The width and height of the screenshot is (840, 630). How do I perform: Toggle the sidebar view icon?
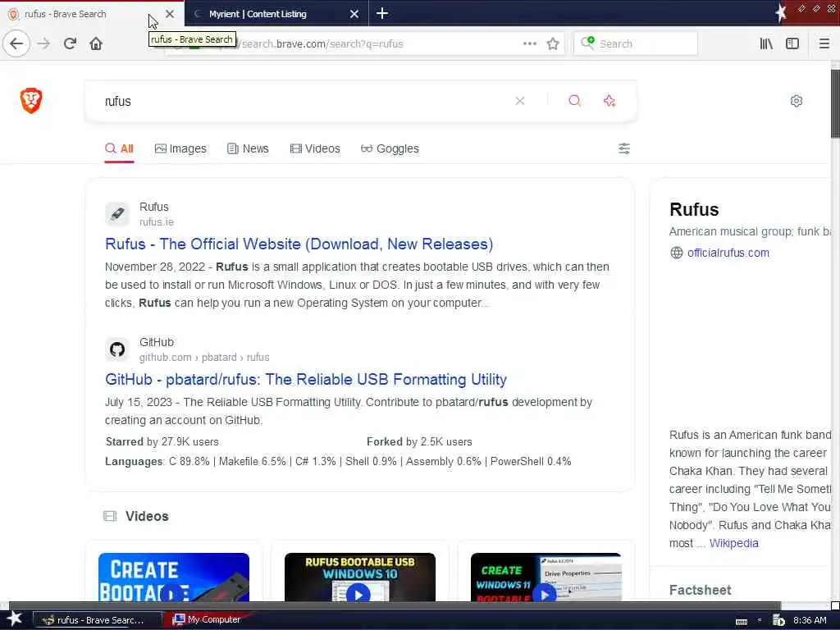pyautogui.click(x=792, y=43)
